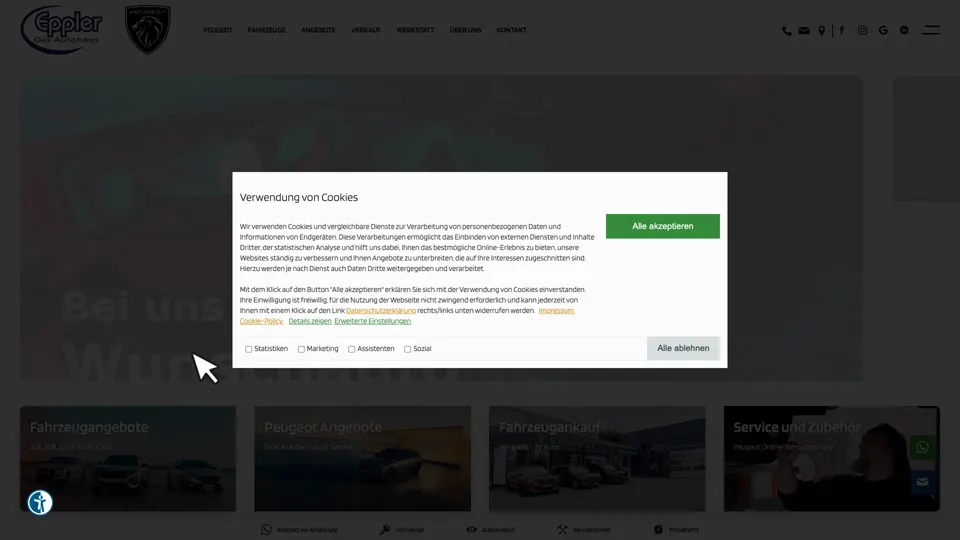Open the location pin icon in the header
Image resolution: width=960 pixels, height=540 pixels.
pyautogui.click(x=822, y=31)
